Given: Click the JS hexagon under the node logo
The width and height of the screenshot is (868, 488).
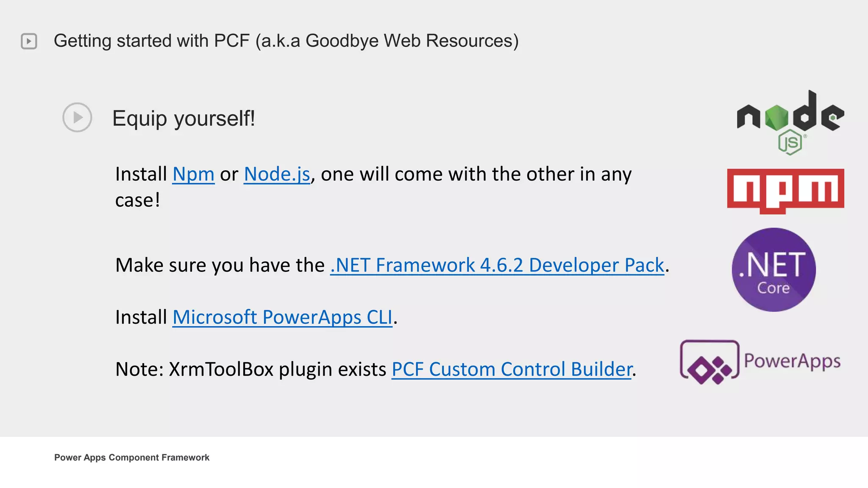Looking at the screenshot, I should click(790, 143).
